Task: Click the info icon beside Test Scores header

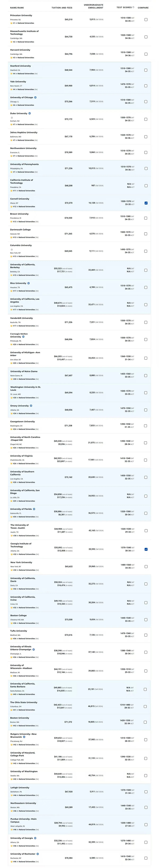Action: 134,7
